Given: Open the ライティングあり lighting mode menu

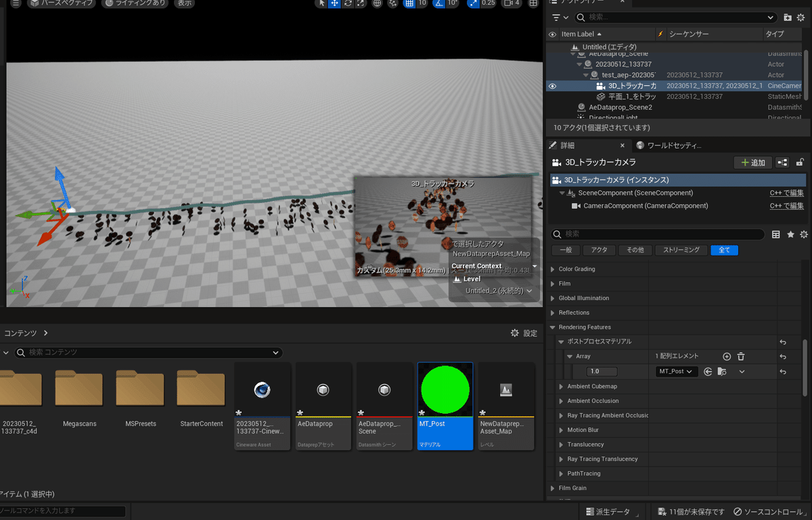Looking at the screenshot, I should pos(135,3).
